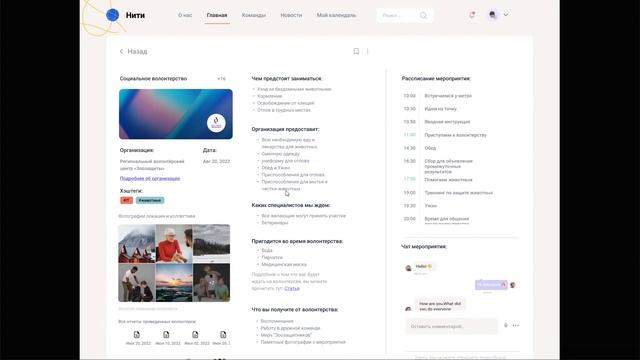
Task: Expand the account dropdown chevron
Action: click(x=506, y=15)
